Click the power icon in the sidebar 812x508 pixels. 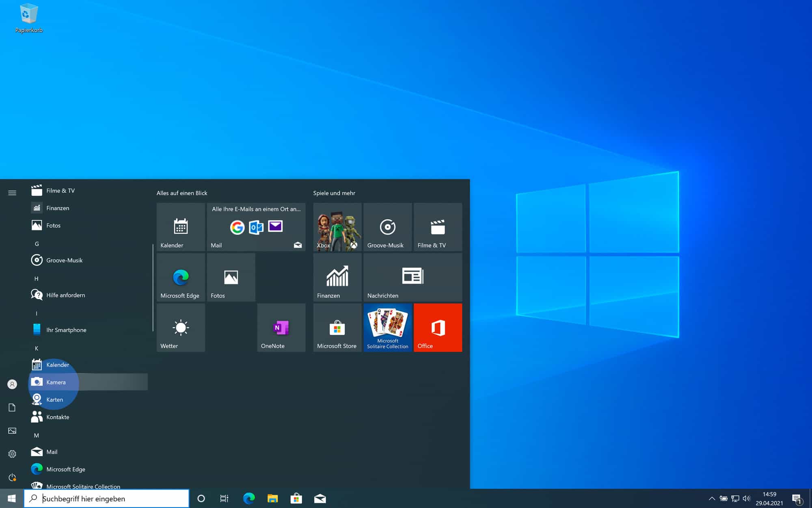pyautogui.click(x=12, y=478)
